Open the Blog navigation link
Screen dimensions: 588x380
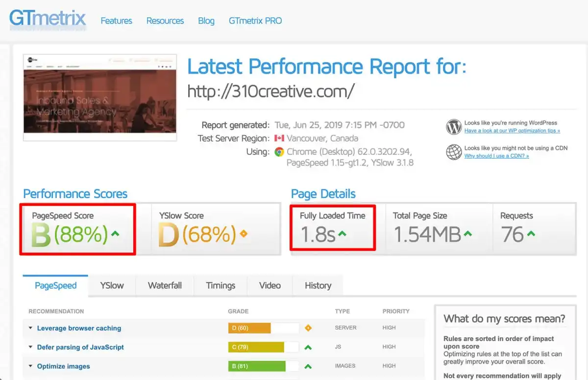[206, 21]
